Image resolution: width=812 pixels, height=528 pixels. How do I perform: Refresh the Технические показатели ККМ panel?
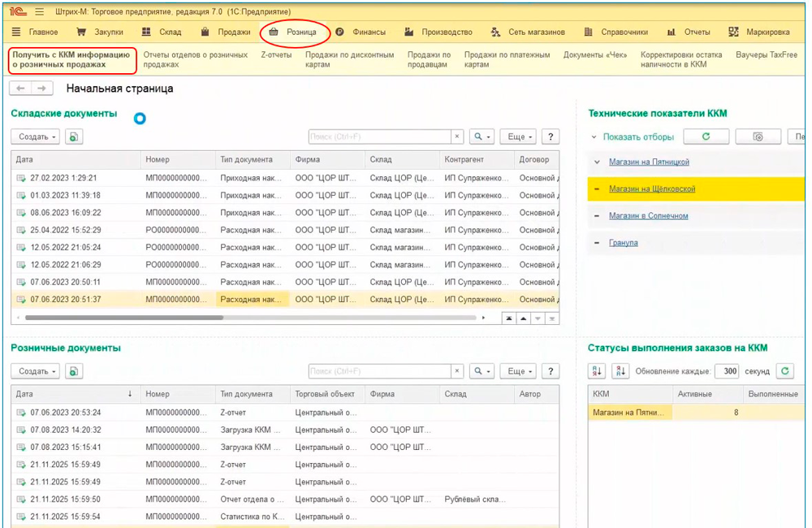click(705, 137)
